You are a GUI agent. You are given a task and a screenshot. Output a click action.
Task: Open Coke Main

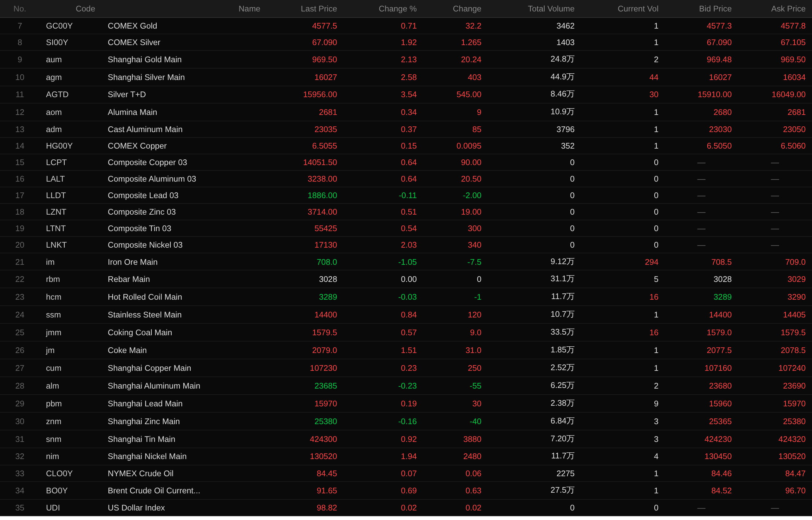127,350
